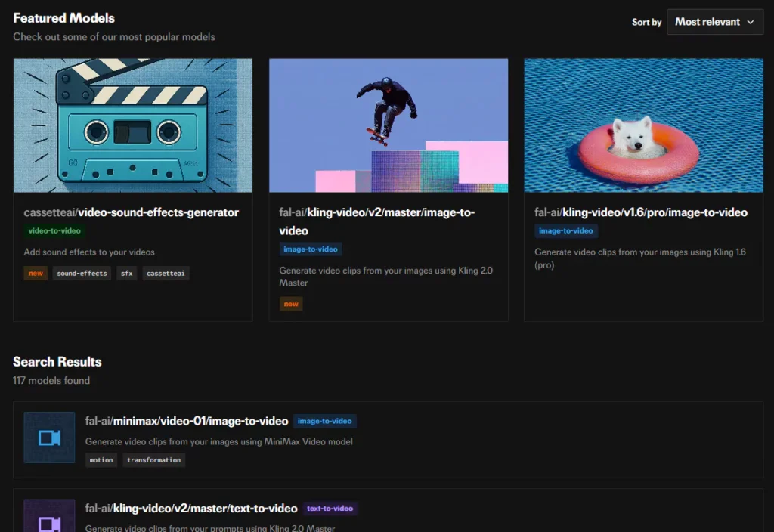This screenshot has width=774, height=532.
Task: Click image-to-video tag on Kling 1.6 card
Action: (x=566, y=231)
